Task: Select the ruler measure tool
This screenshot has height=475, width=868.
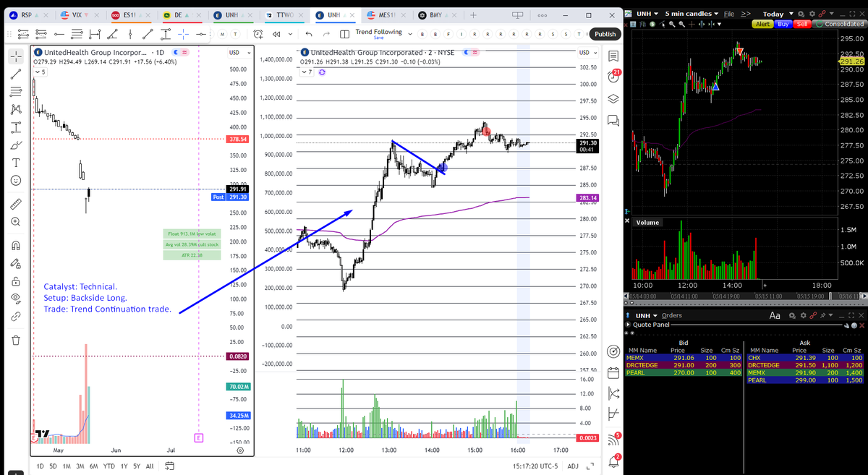Action: pyautogui.click(x=15, y=204)
